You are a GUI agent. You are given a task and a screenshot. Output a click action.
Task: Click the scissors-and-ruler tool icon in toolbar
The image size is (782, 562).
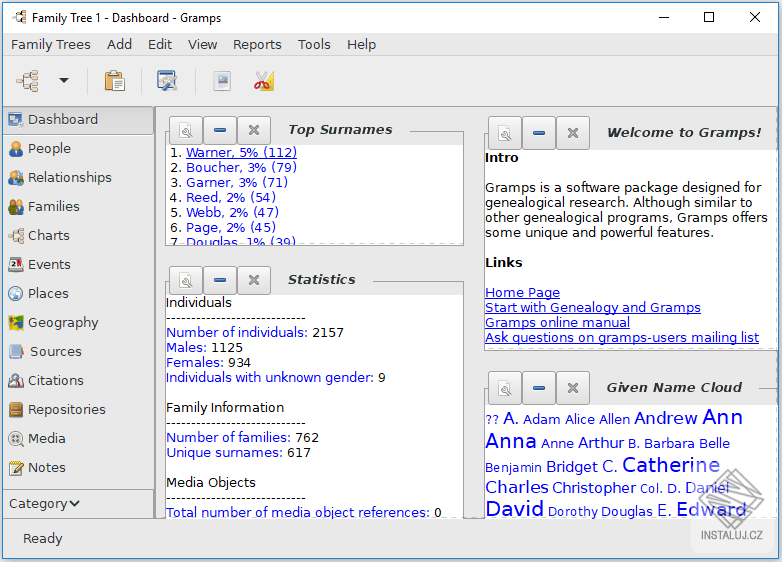pyautogui.click(x=263, y=81)
